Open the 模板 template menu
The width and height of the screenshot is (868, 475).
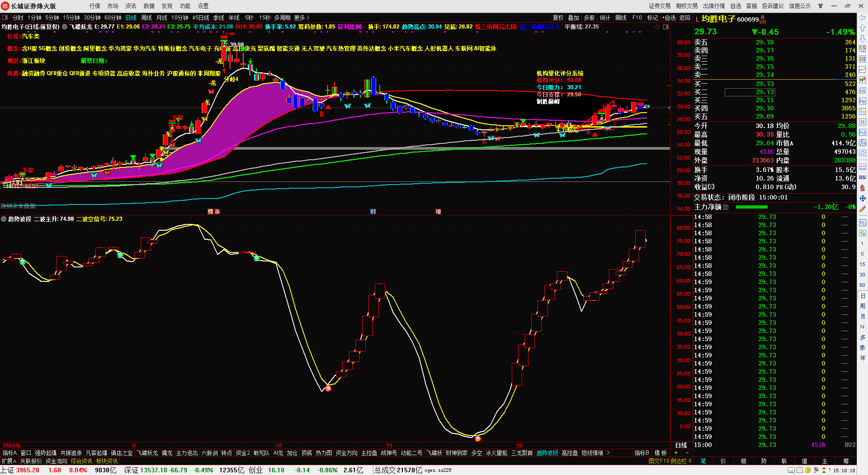[x=661, y=453]
